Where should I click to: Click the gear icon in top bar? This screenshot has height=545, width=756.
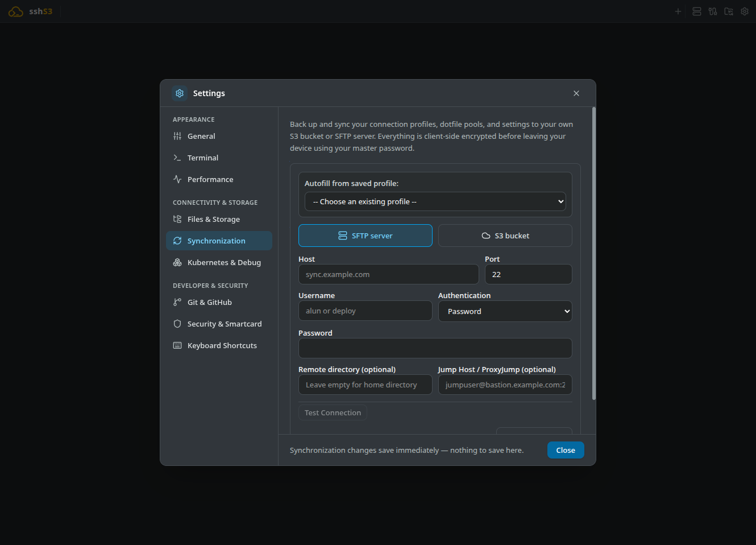point(745,11)
